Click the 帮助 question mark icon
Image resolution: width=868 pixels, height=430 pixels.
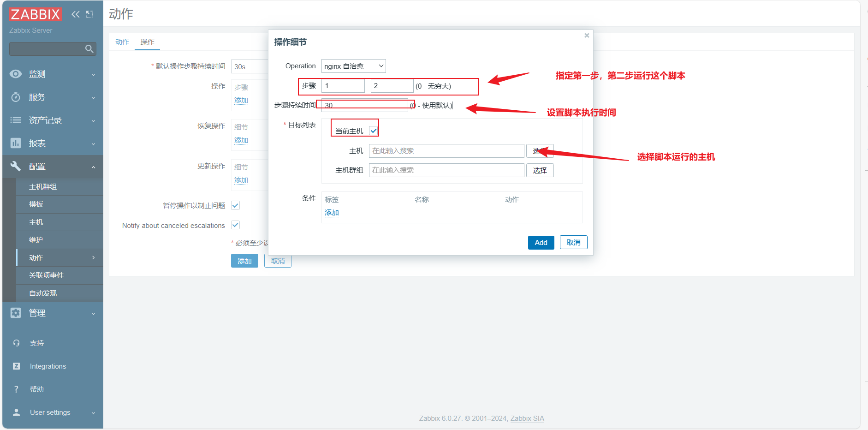17,389
